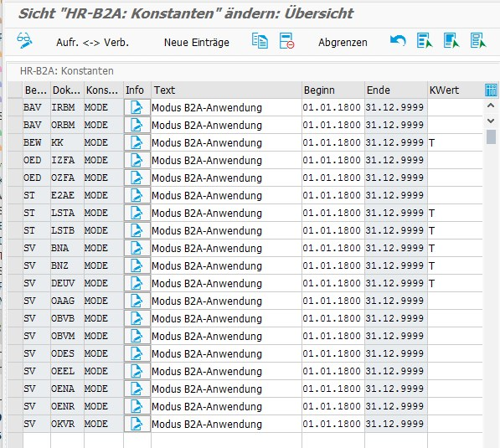The image size is (500, 448).
Task: Open info document for ST LSTB row
Action: (137, 230)
